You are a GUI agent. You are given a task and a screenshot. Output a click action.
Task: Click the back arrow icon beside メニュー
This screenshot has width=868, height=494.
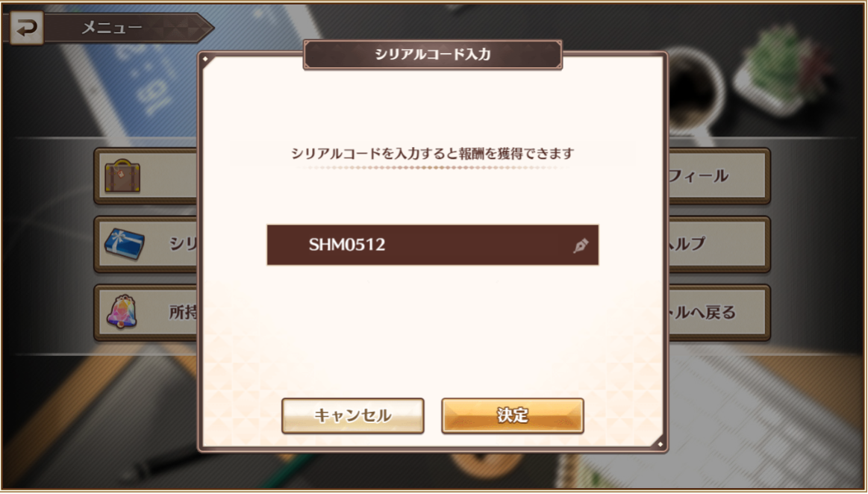coord(26,28)
